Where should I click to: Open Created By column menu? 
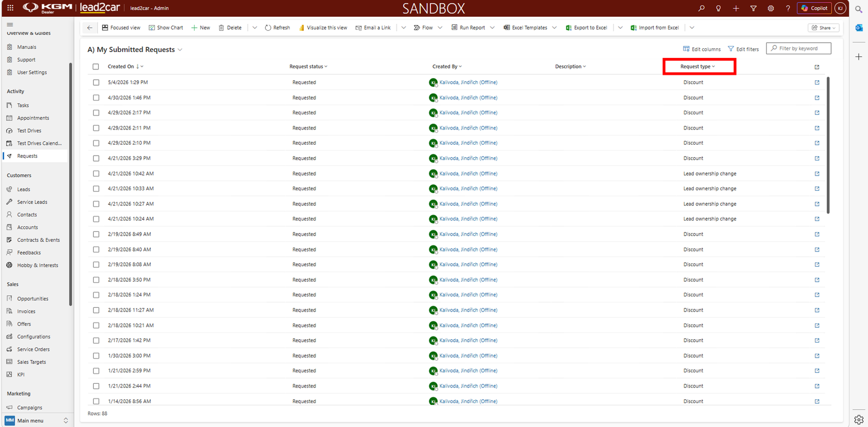[x=447, y=67]
